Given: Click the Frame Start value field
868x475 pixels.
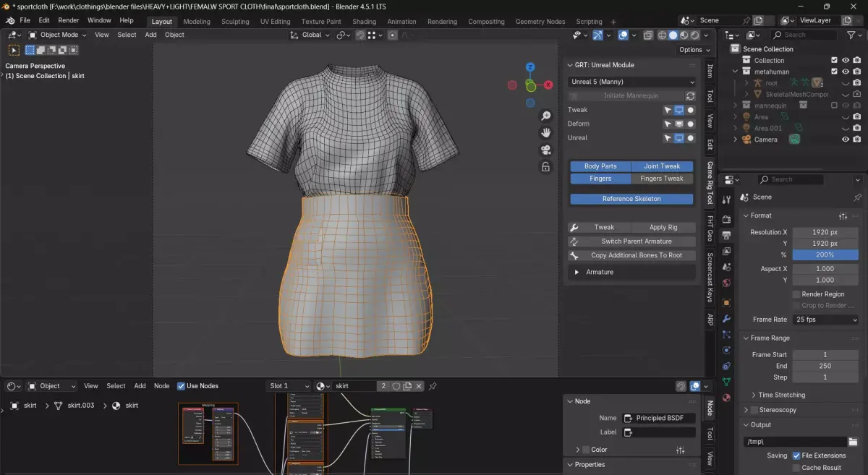Looking at the screenshot, I should [825, 355].
